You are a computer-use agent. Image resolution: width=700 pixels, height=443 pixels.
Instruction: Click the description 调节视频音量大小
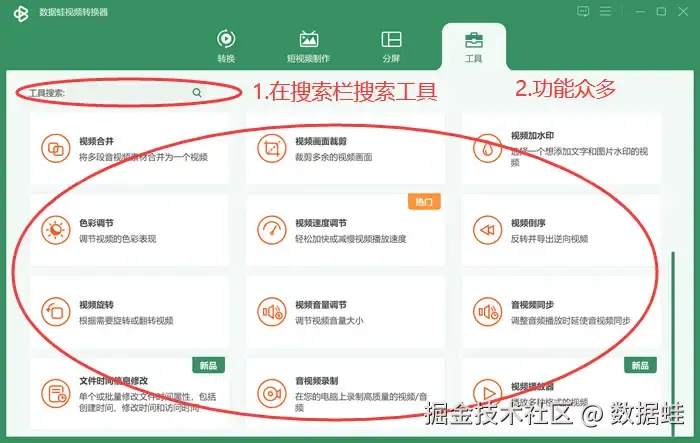click(329, 320)
